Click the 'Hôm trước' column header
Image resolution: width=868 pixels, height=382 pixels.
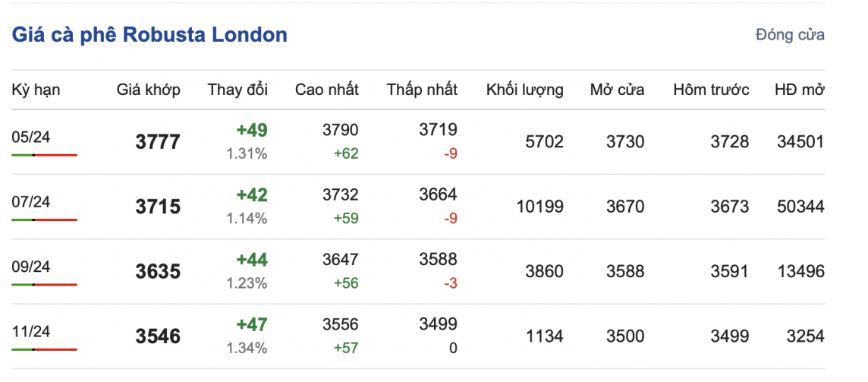[x=711, y=90]
